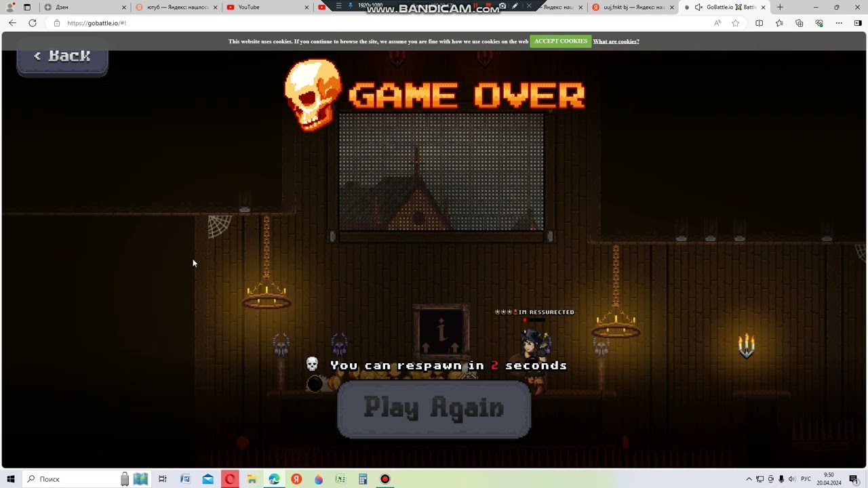Open volume control in tray

[x=791, y=479]
